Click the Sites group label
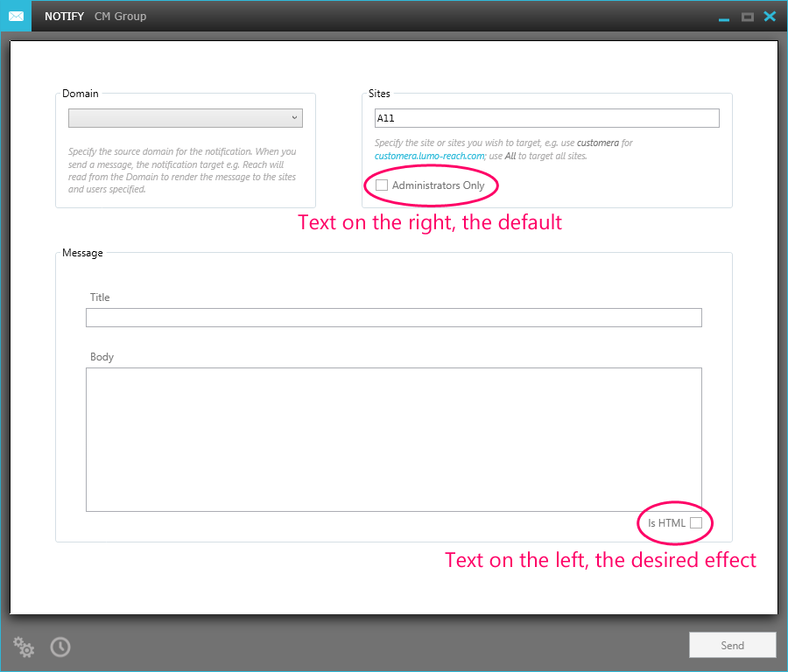The width and height of the screenshot is (788, 672). coord(379,94)
